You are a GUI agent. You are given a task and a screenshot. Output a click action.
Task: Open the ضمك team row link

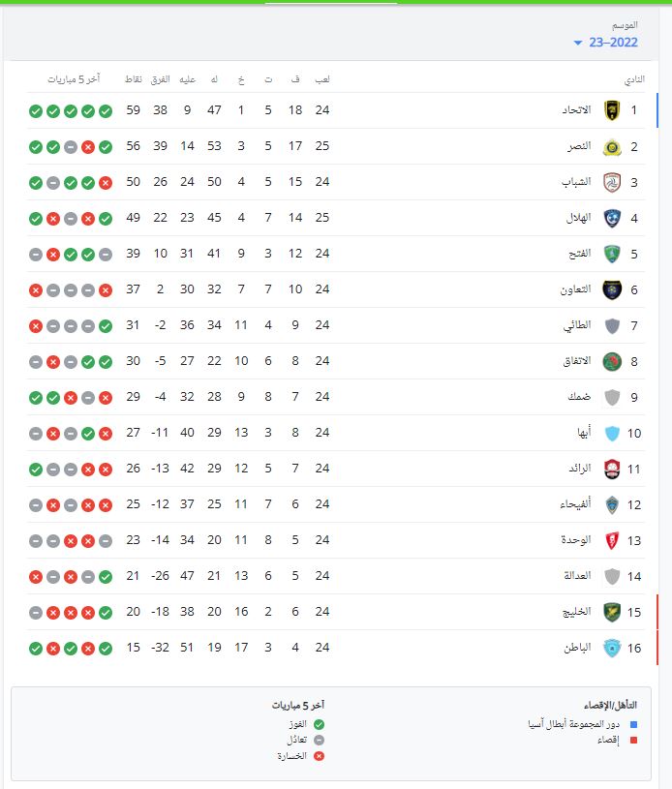coord(580,397)
